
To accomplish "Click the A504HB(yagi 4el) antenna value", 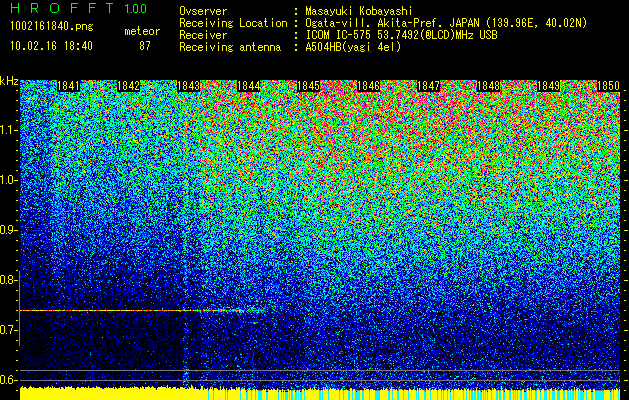I will (x=353, y=47).
